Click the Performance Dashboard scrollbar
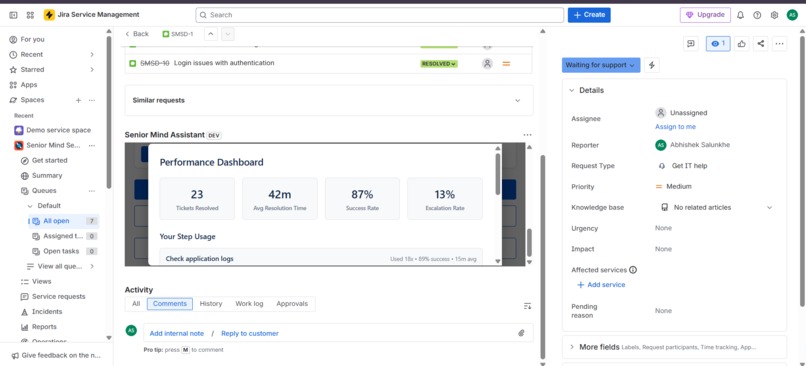806x366 pixels. (498, 174)
